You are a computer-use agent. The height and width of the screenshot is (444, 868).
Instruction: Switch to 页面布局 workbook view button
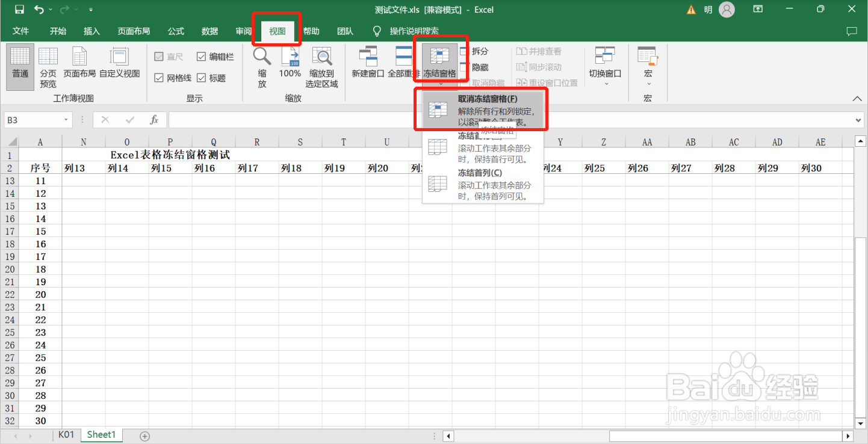(x=79, y=63)
